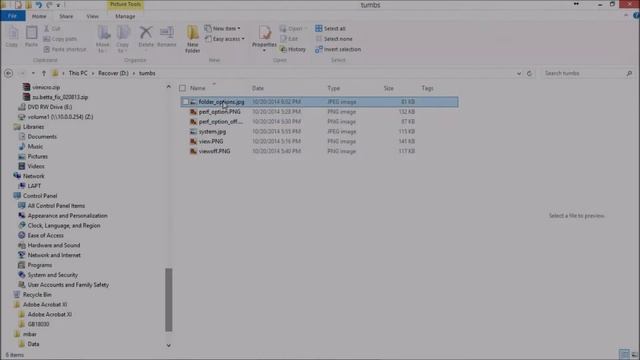The width and height of the screenshot is (640, 360).
Task: Open the Open dropdown in ribbon
Action: 293,29
